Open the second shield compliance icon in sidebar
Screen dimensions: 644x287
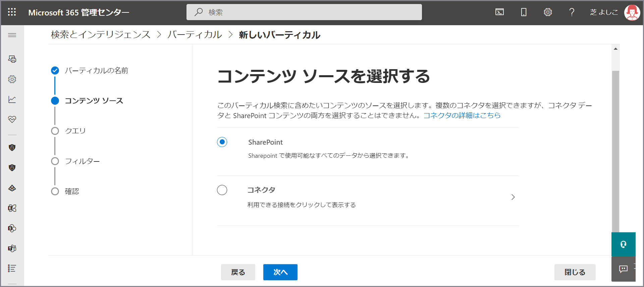12,168
